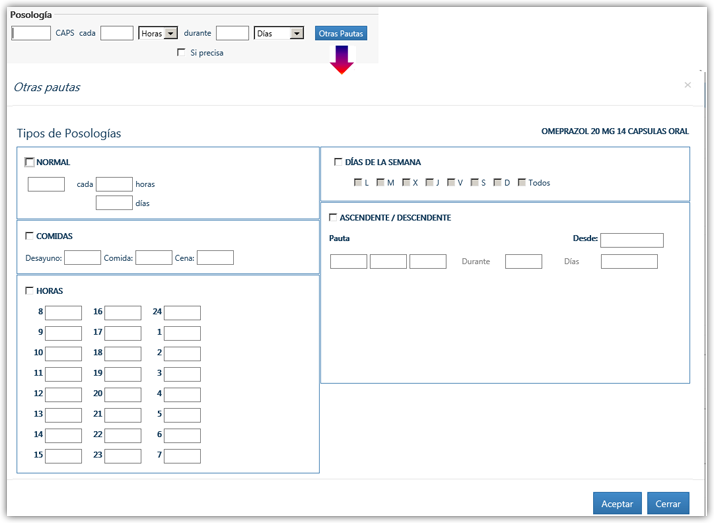Click the Desayuno dose input field
The height and width of the screenshot is (523, 714).
[82, 258]
